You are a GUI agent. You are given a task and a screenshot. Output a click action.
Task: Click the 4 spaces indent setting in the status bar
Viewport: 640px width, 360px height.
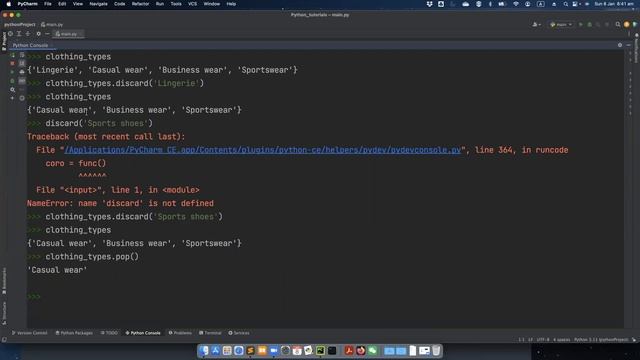(562, 340)
